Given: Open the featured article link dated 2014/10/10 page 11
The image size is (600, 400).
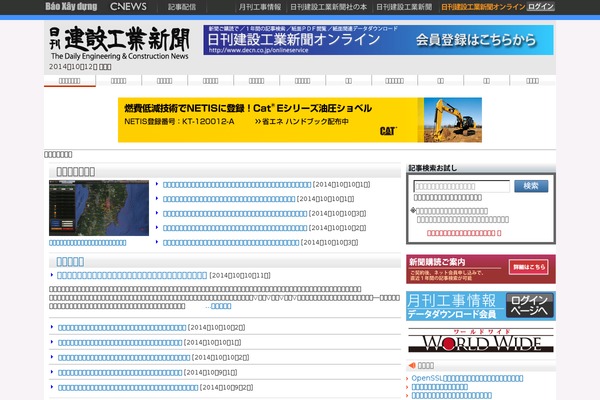Looking at the screenshot, I should (132, 275).
